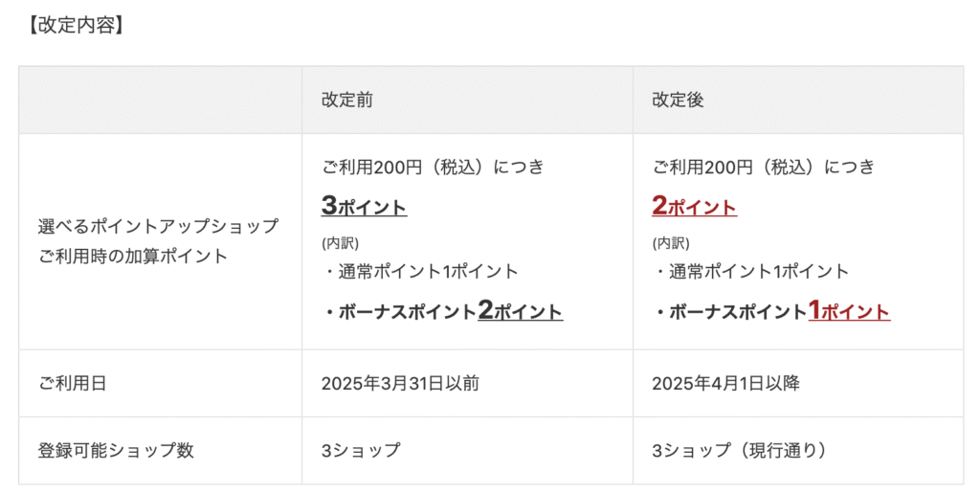Click the underlined 3ポイント text

point(364,206)
